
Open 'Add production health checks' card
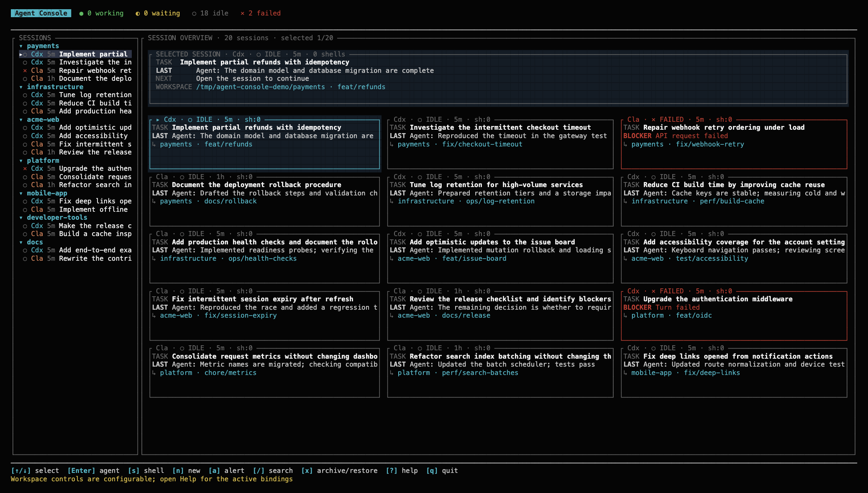264,258
